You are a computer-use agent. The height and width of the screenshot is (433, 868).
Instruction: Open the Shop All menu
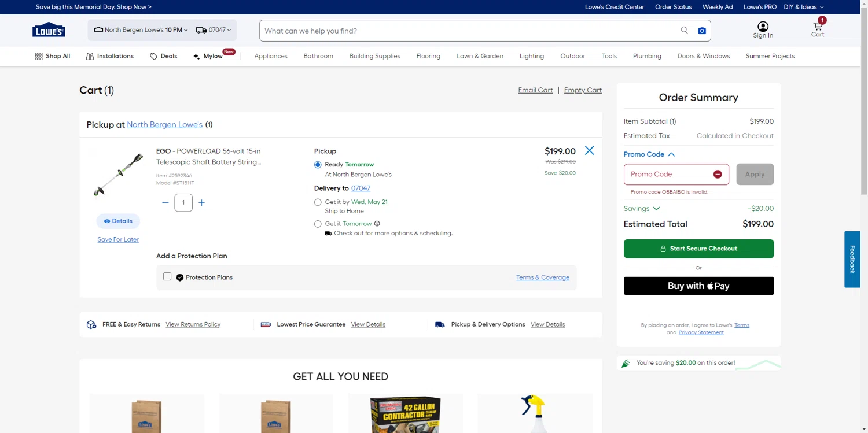tap(53, 56)
